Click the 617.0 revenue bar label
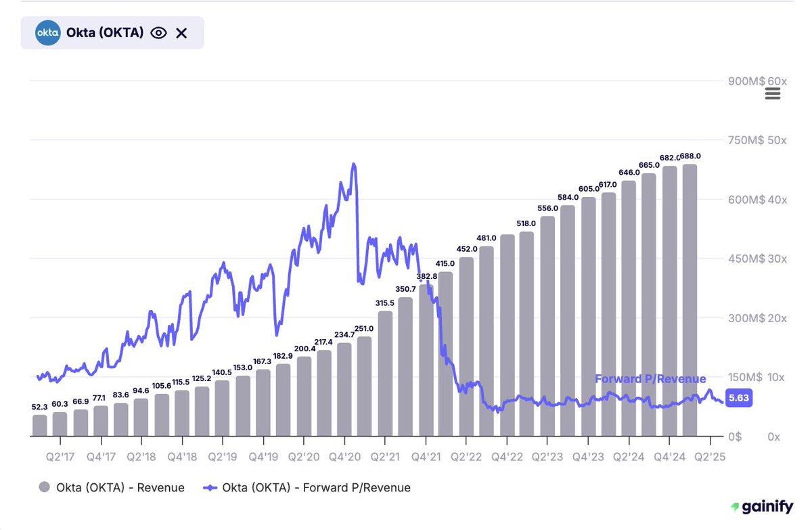Screen dimensions: 812x530 click(x=609, y=185)
